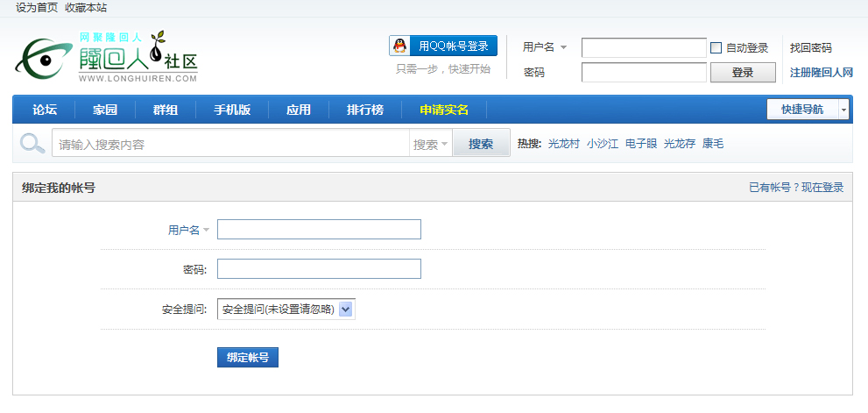Focus the header username input field
Viewport: 868px width, 413px height.
(x=644, y=47)
